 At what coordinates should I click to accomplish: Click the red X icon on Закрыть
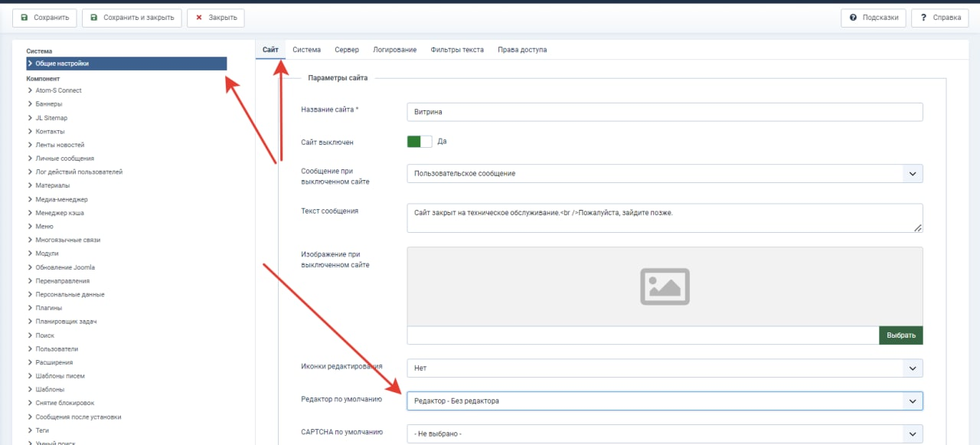(199, 18)
